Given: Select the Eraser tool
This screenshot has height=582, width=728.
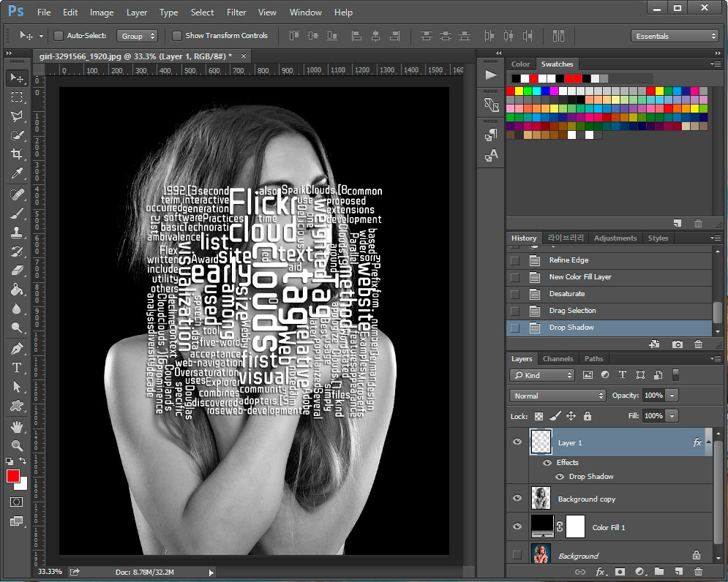Looking at the screenshot, I should point(17,270).
